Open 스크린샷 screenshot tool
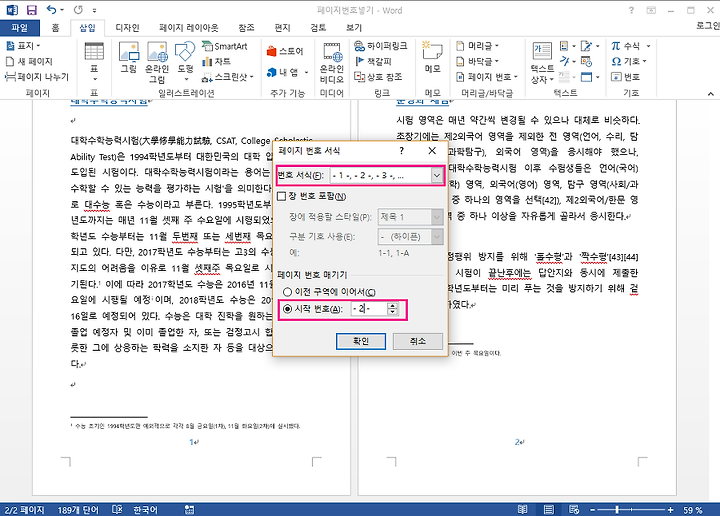Viewport: 720px width, 516px height. 228,77
